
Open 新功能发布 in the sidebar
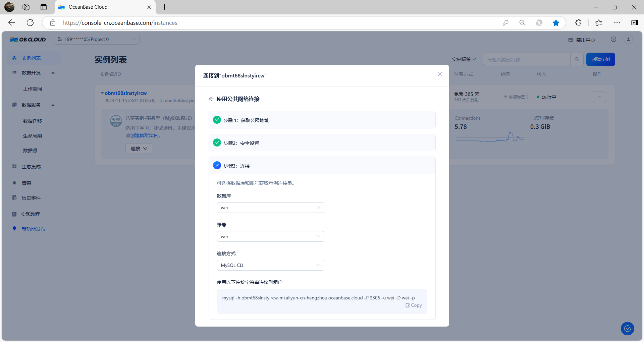tap(34, 229)
